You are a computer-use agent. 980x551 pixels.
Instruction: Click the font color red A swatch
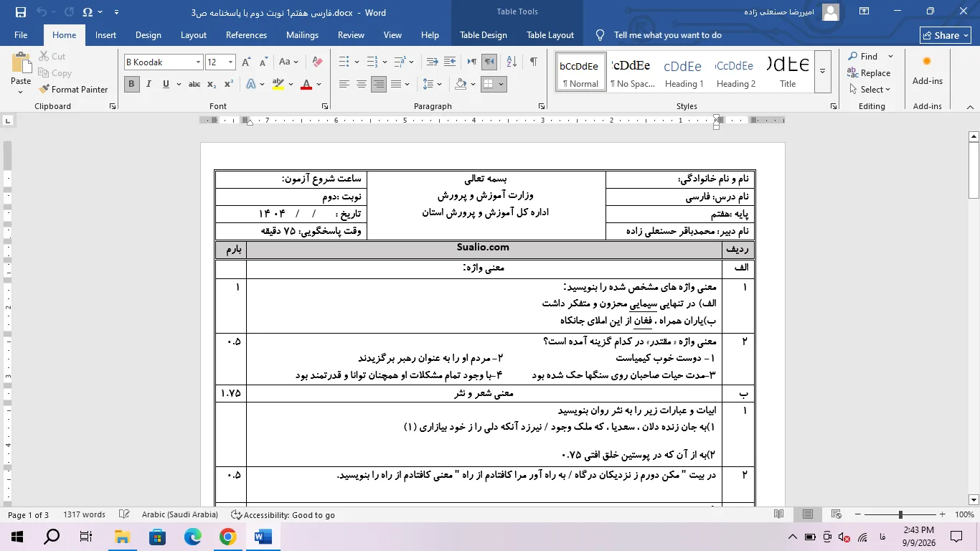306,84
